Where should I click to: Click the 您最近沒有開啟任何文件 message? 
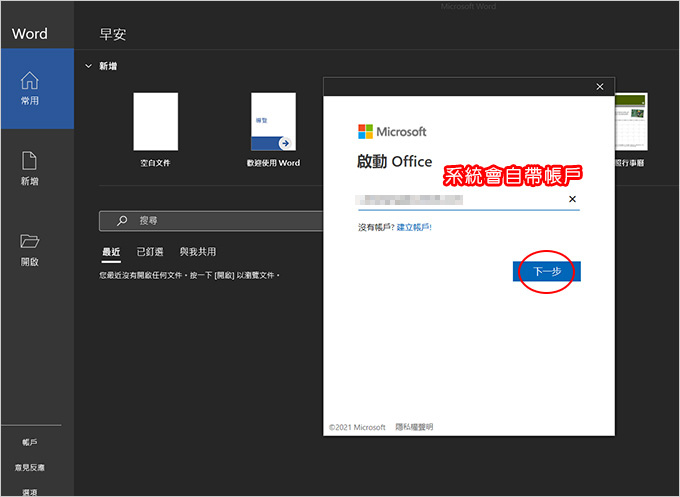pos(190,275)
